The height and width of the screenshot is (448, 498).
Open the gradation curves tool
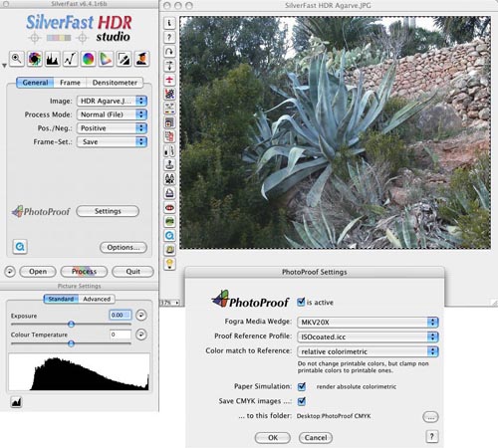pos(71,59)
